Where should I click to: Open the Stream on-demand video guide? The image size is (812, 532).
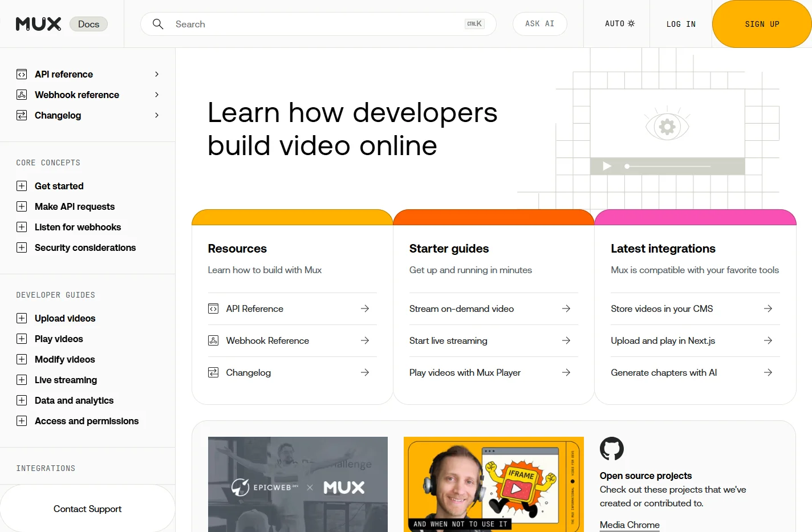[x=493, y=308]
